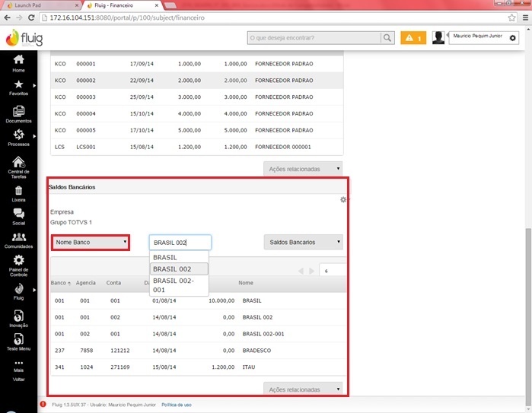Focus the 'O que deseja encontrar?' search box

[314, 38]
